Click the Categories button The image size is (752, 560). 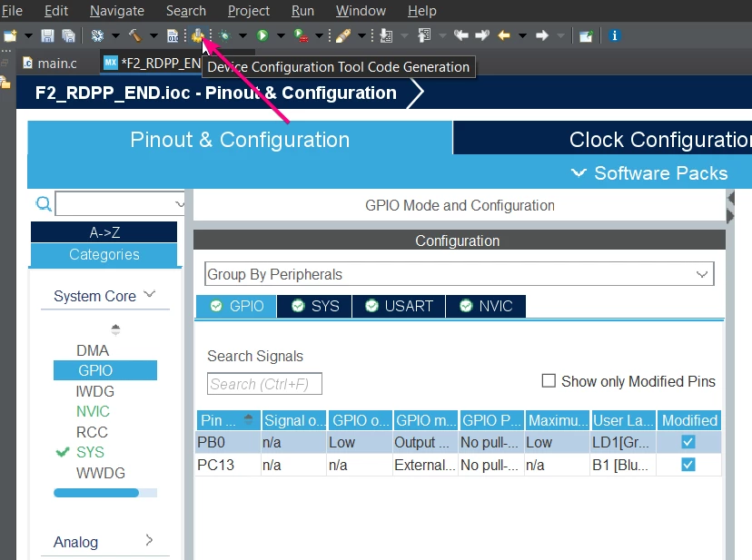[104, 255]
